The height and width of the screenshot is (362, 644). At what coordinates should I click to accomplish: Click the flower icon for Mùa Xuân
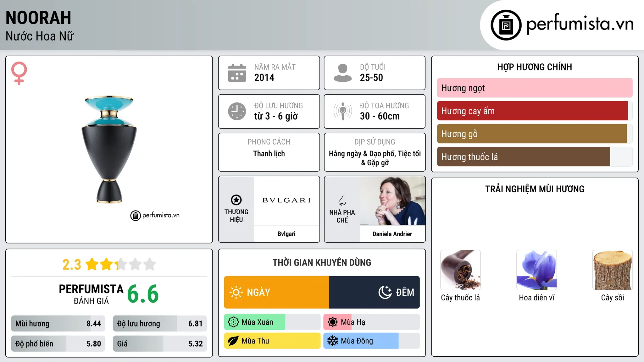tap(233, 322)
